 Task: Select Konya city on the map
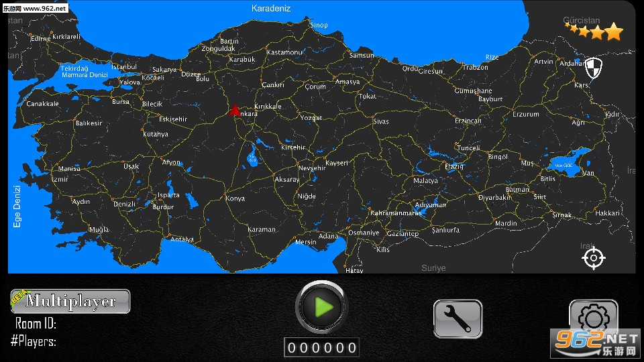[235, 198]
